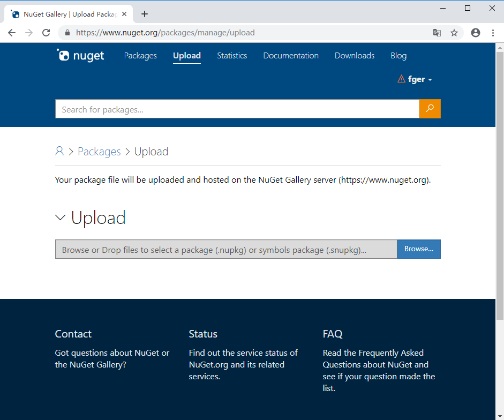The width and height of the screenshot is (504, 420).
Task: Click the Packages breadcrumb link
Action: pyautogui.click(x=99, y=152)
